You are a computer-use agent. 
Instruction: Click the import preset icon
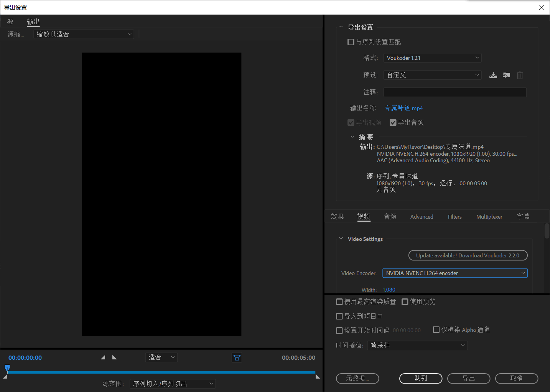(x=507, y=75)
